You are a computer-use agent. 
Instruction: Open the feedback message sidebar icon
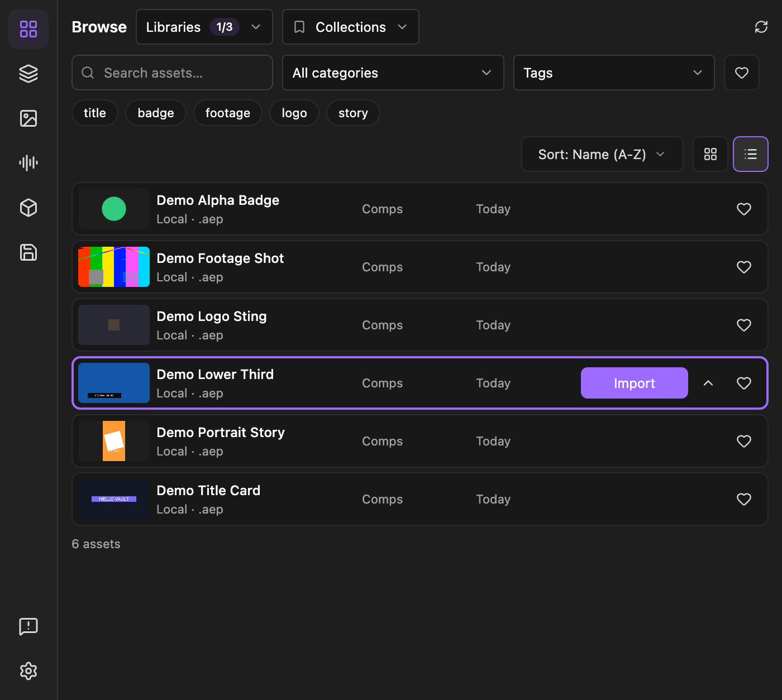tap(28, 626)
